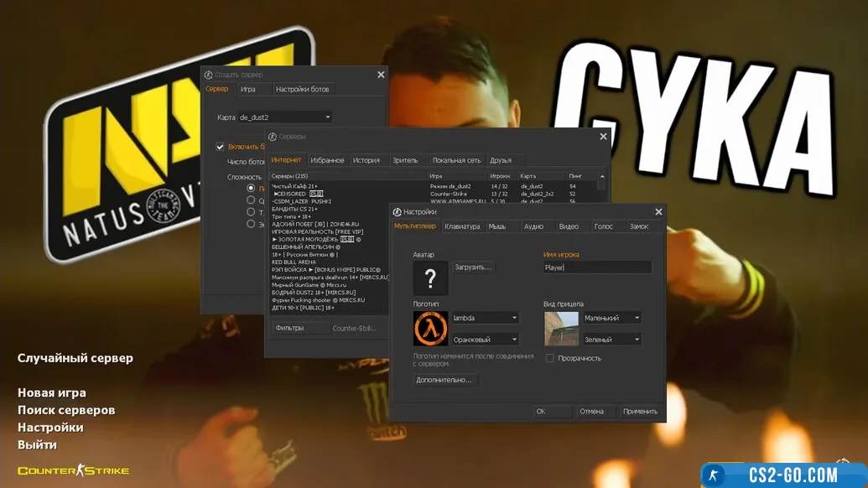Select the second difficulty radio button
The width and height of the screenshot is (868, 488).
(x=251, y=200)
